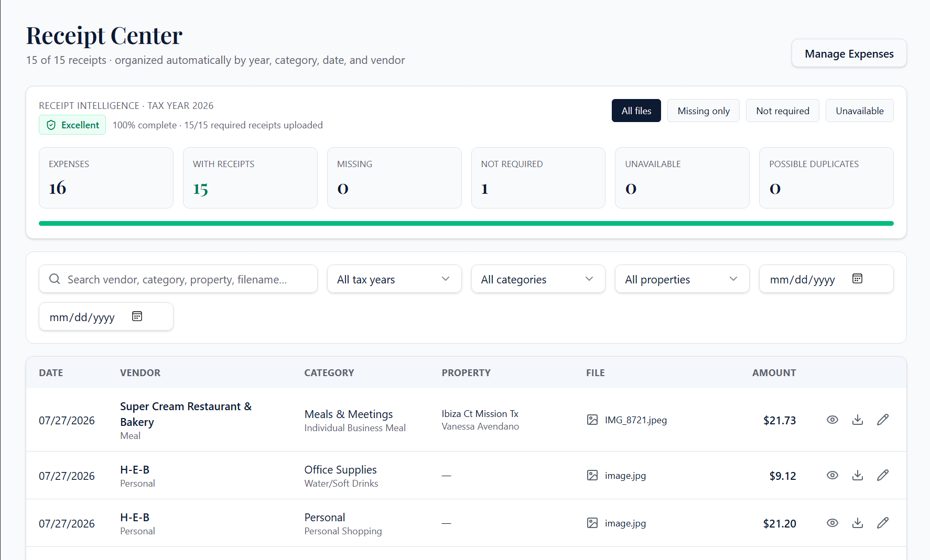The width and height of the screenshot is (930, 560).
Task: Click the Personal Shopping subcategory text
Action: (343, 531)
